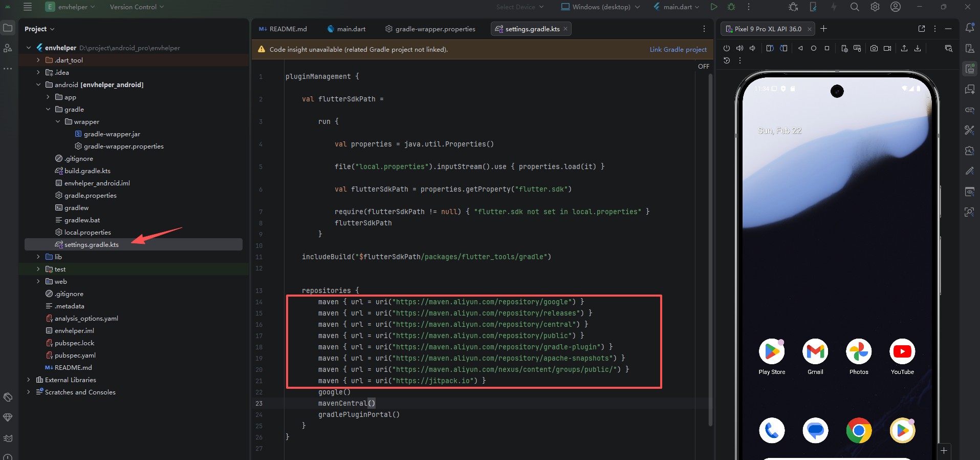Click the emulator zoom plus button
This screenshot has width=980, height=460.
click(x=944, y=451)
